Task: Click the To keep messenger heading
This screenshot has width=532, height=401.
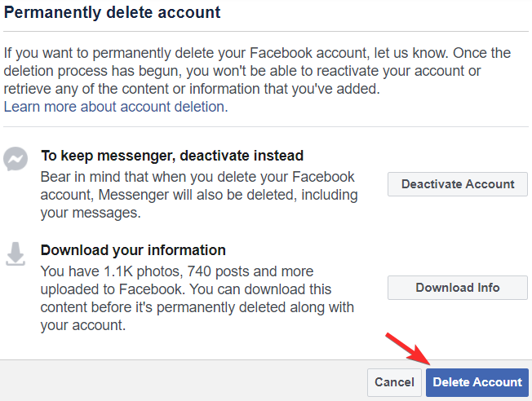Action: (x=171, y=156)
